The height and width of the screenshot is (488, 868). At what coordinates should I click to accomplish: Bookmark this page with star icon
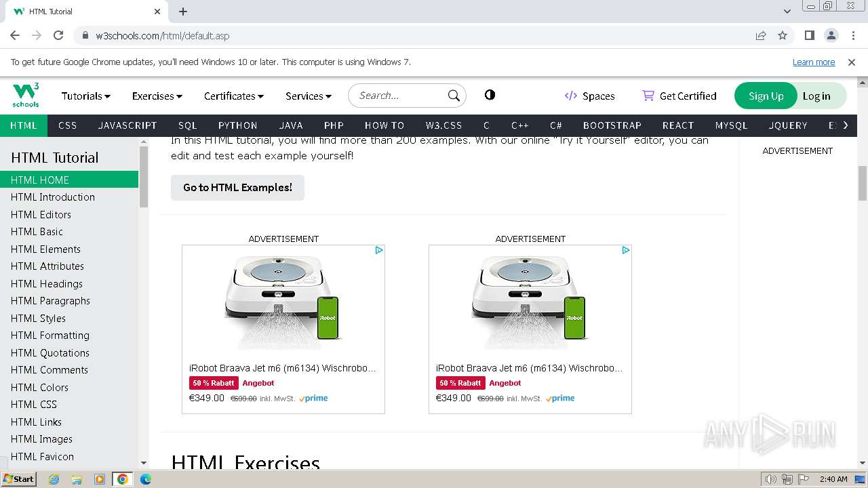(x=783, y=35)
